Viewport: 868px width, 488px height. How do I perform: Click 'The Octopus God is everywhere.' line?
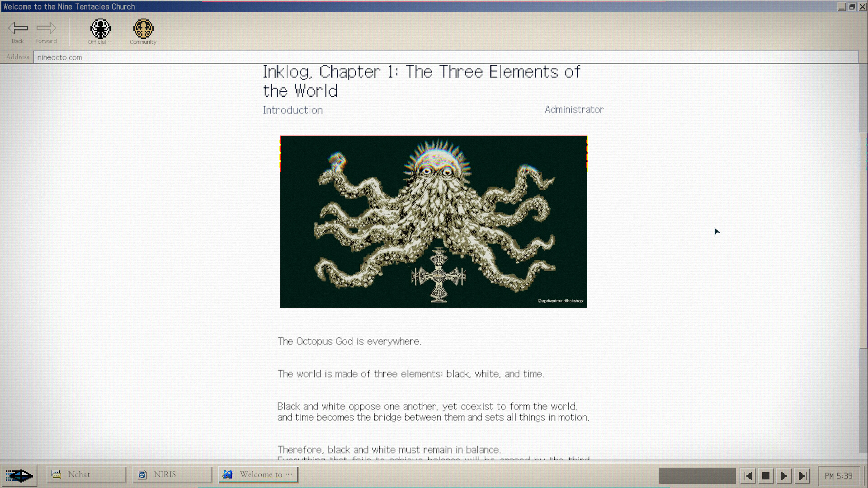pos(349,342)
